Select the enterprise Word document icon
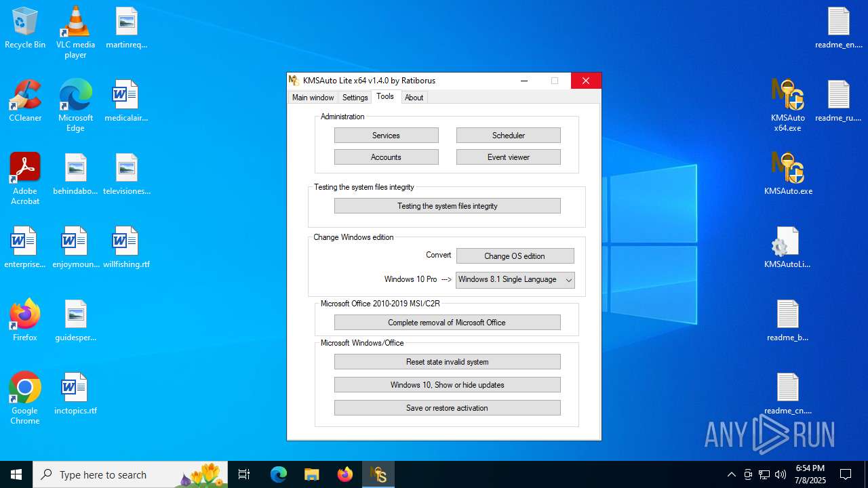This screenshot has height=488, width=868. 25,248
